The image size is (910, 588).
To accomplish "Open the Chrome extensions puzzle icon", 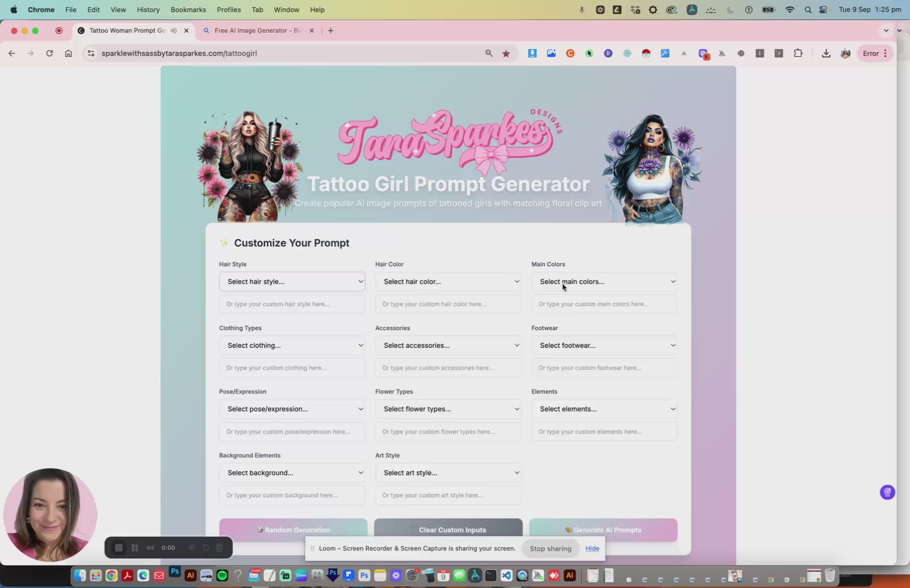I will (798, 53).
